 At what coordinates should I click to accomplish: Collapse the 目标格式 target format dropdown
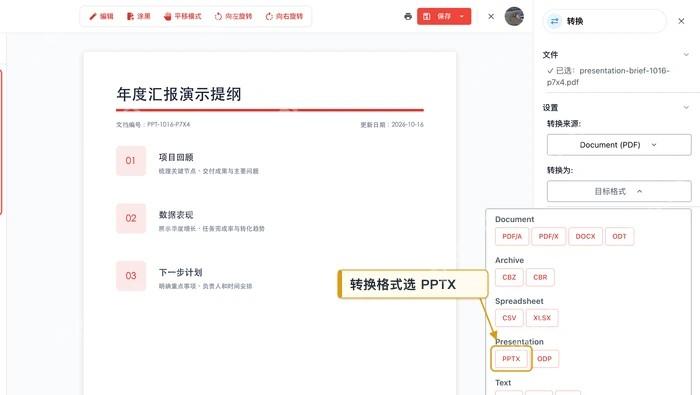pos(619,191)
